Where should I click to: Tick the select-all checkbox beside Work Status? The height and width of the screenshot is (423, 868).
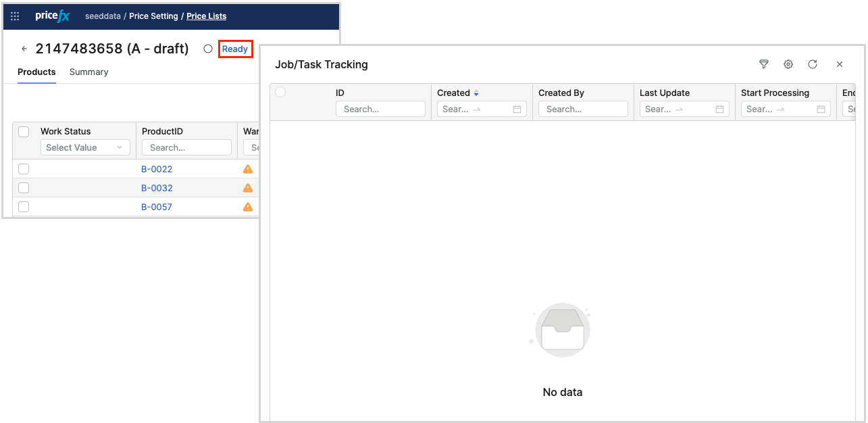24,132
